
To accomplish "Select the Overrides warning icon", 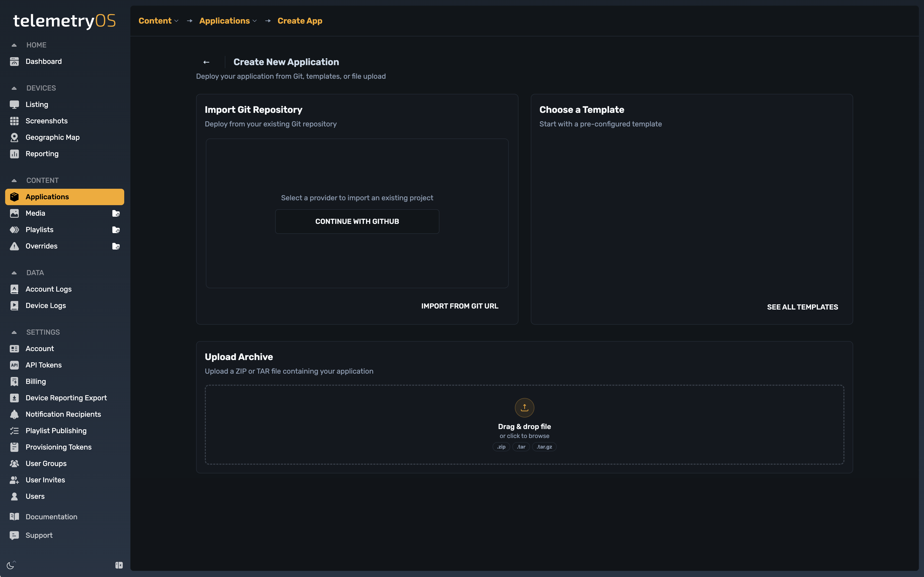I will [15, 246].
